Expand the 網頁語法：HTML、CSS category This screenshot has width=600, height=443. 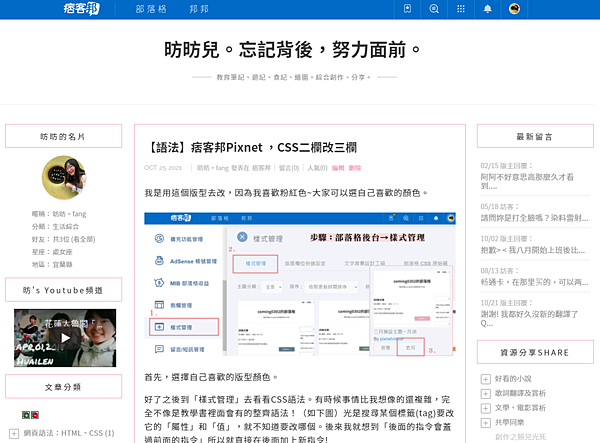14,433
